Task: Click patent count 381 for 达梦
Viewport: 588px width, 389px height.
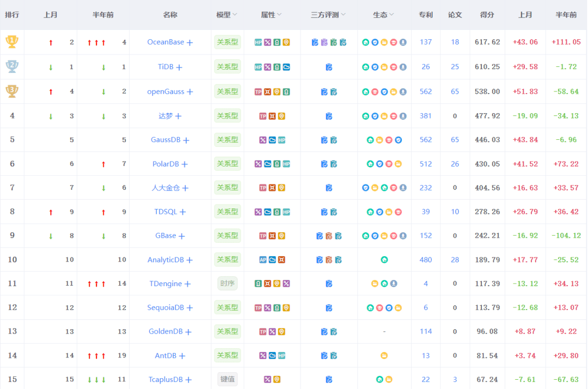Action: (426, 116)
